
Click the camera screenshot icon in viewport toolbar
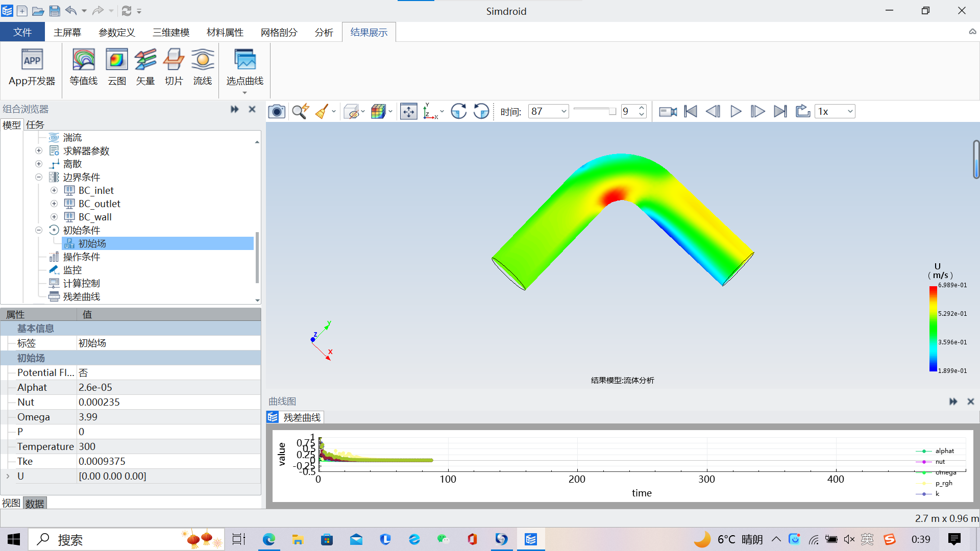pos(277,111)
